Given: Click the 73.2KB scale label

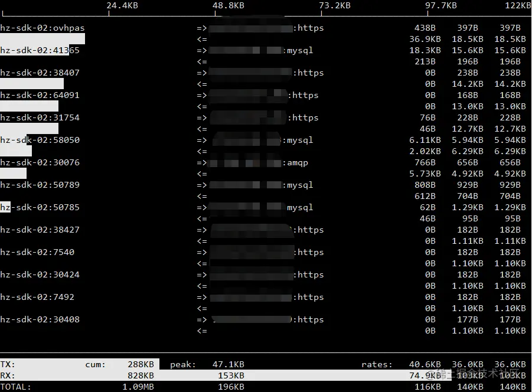Looking at the screenshot, I should pyautogui.click(x=335, y=5).
